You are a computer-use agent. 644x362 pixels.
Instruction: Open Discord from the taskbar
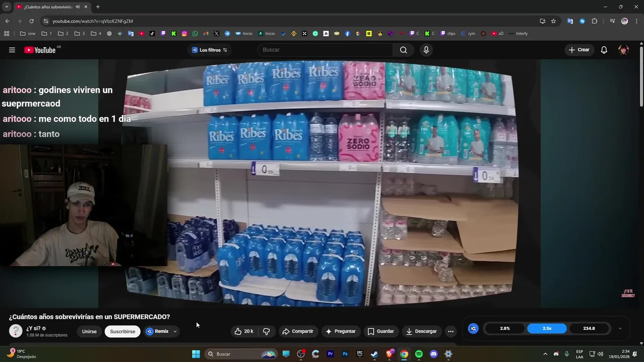click(434, 354)
